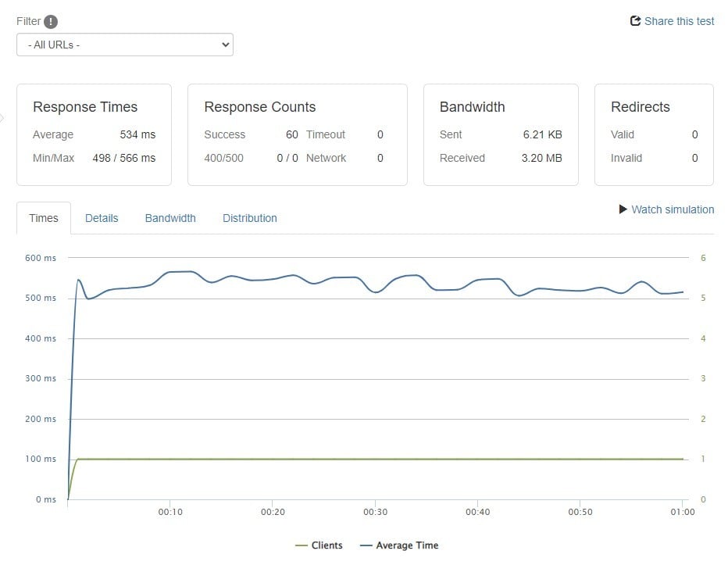Switch to the Times tab
728x565 pixels.
click(44, 218)
